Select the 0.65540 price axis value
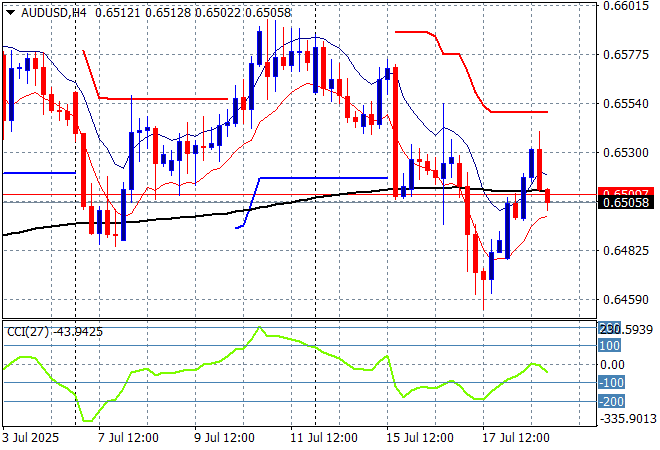 coord(626,104)
